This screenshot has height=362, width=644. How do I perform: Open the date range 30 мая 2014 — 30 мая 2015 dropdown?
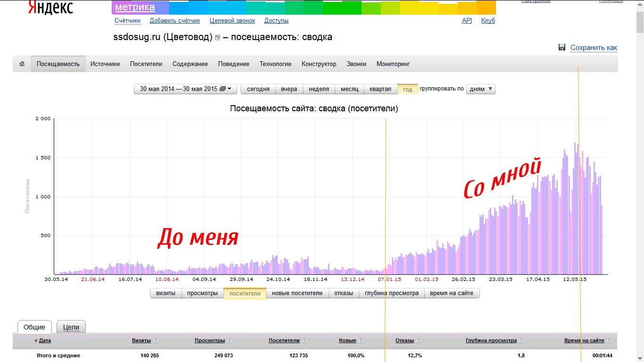[185, 89]
